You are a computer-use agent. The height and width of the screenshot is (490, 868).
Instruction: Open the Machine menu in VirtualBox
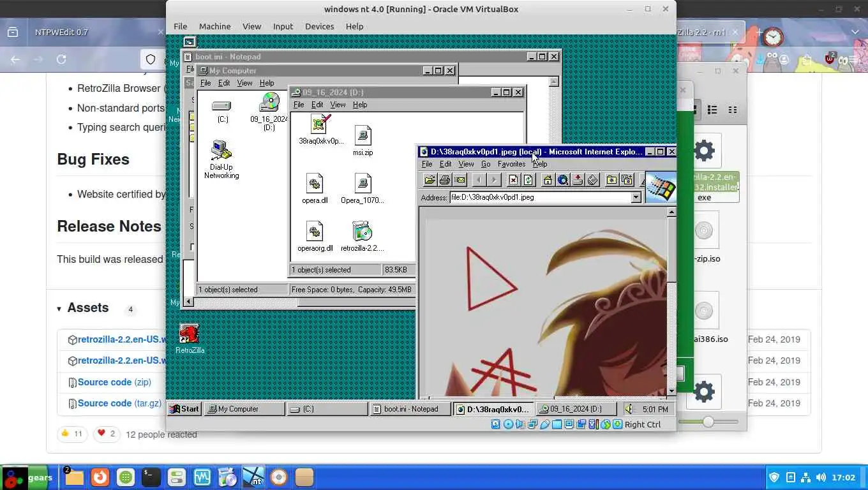pyautogui.click(x=214, y=26)
